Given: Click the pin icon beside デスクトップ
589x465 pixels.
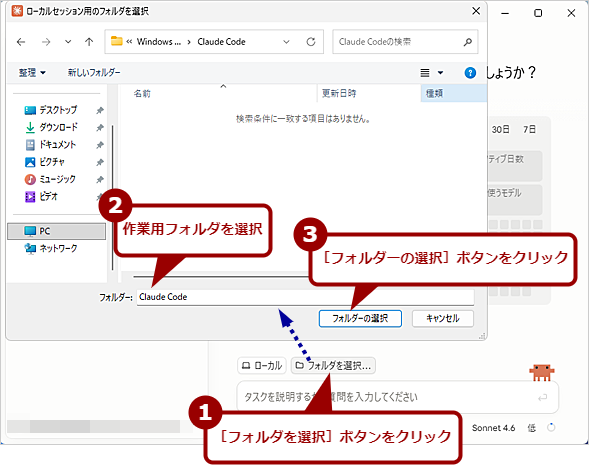Looking at the screenshot, I should click(x=100, y=110).
